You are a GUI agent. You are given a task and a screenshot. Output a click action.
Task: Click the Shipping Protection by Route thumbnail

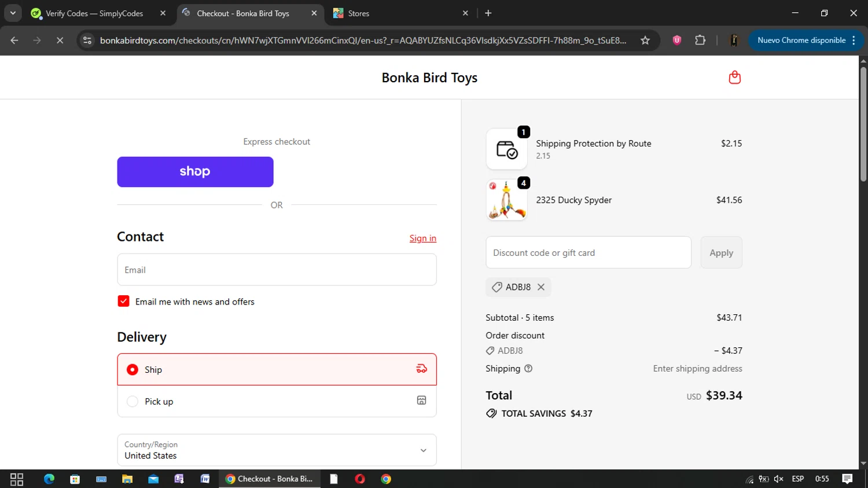[x=506, y=149]
